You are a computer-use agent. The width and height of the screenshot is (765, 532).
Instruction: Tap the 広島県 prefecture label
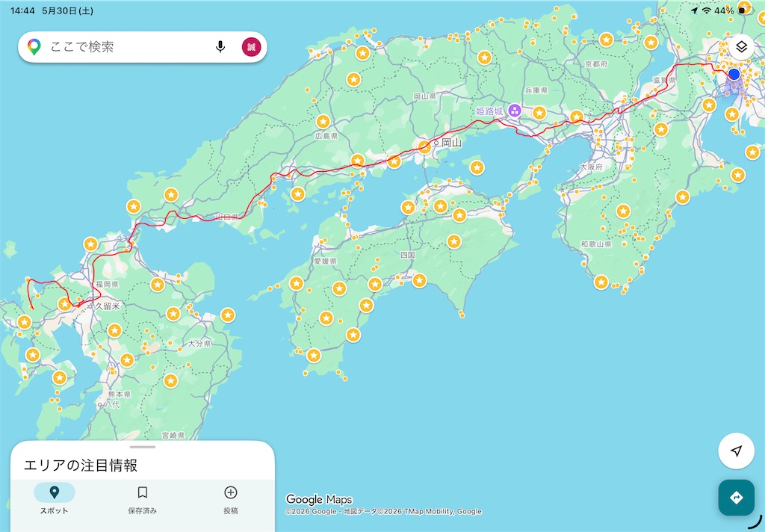[326, 136]
